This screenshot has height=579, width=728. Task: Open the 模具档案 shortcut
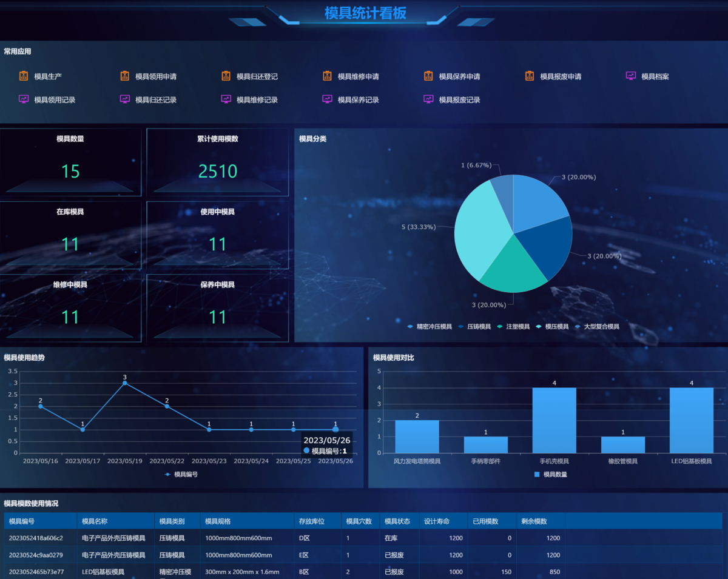point(647,76)
